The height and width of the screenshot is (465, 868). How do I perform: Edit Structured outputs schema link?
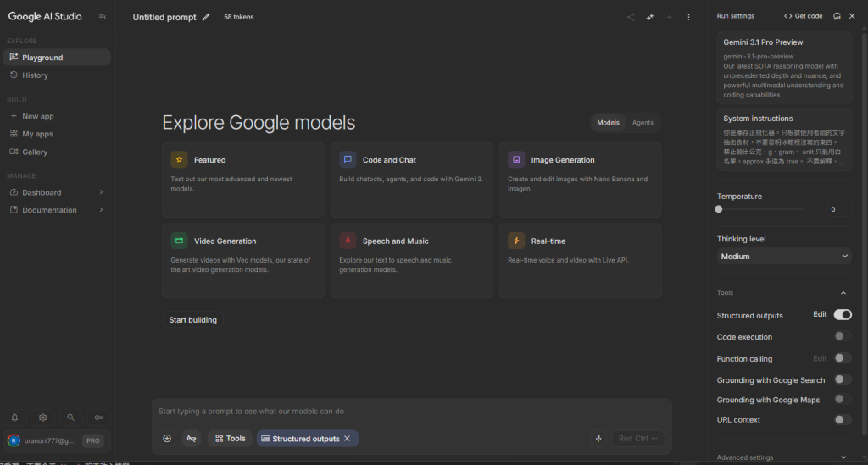[820, 314]
